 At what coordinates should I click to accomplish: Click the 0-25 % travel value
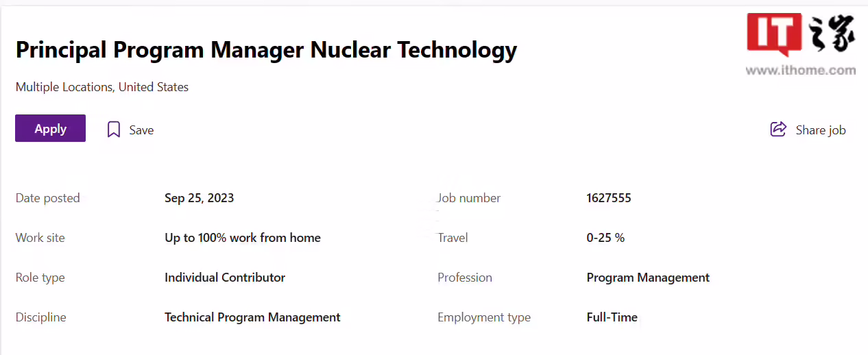click(x=605, y=238)
